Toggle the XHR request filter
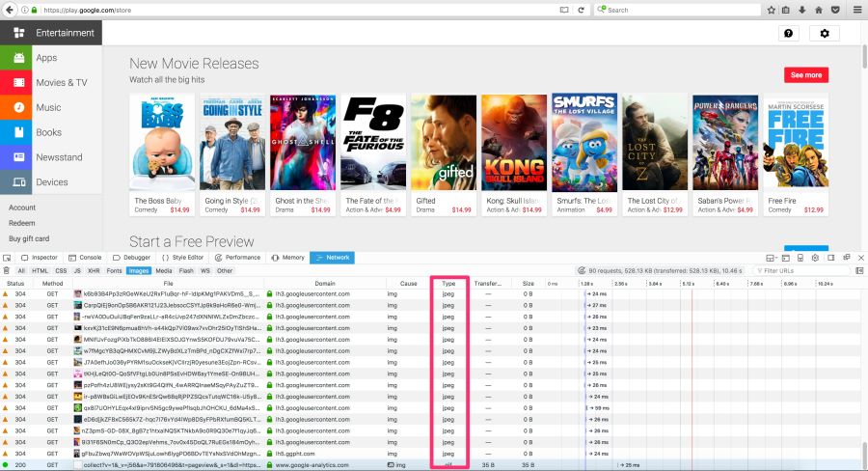Screen dimensions: 868x471 (x=95, y=271)
